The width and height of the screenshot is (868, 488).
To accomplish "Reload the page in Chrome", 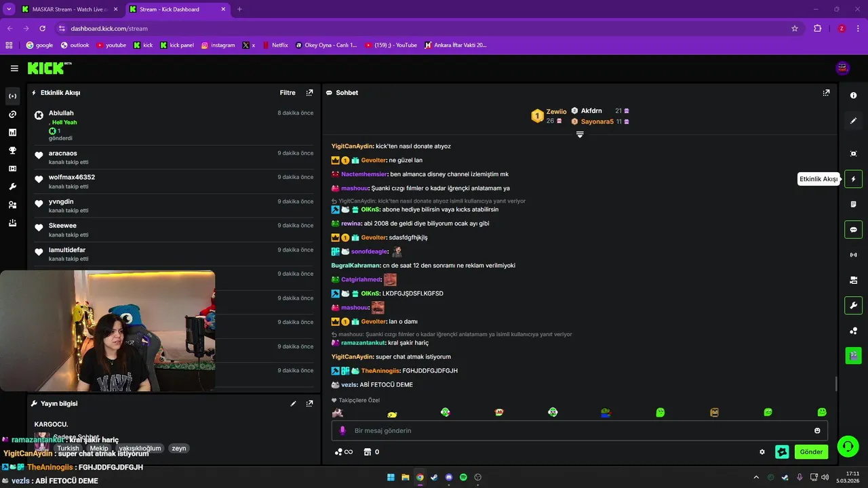I will tap(42, 28).
